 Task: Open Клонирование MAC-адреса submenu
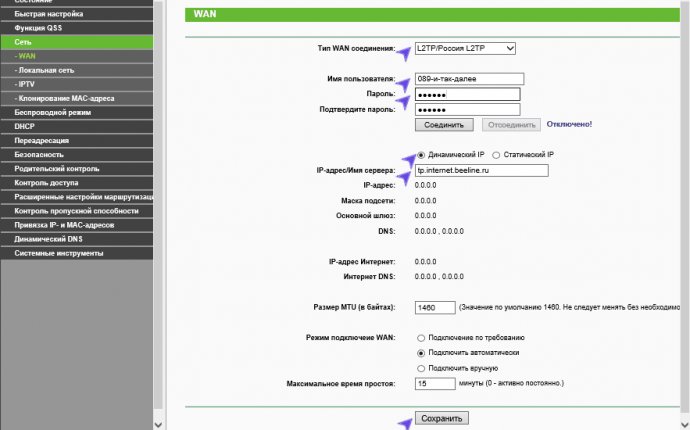pos(77,98)
